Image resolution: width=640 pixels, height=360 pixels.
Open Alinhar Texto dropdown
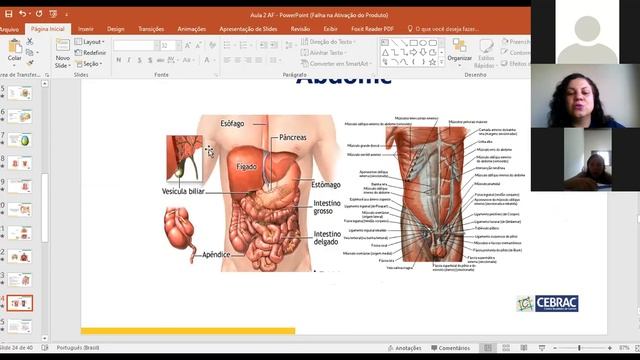[x=323, y=53]
